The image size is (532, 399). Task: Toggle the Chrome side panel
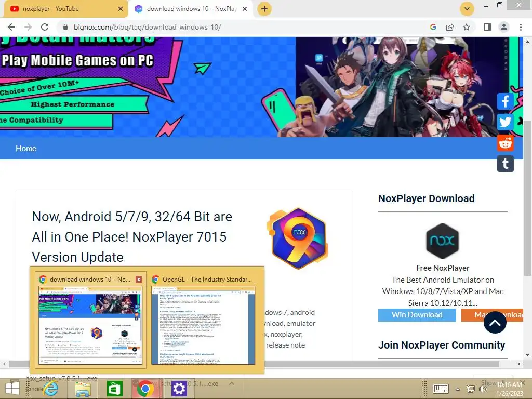click(487, 27)
